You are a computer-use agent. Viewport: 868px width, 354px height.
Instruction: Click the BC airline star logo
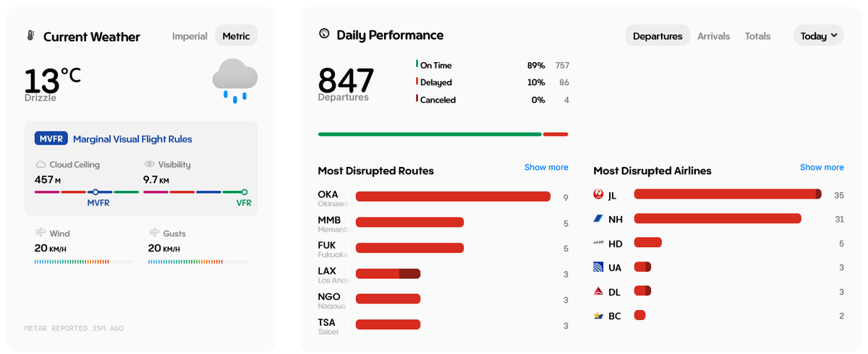click(x=598, y=316)
